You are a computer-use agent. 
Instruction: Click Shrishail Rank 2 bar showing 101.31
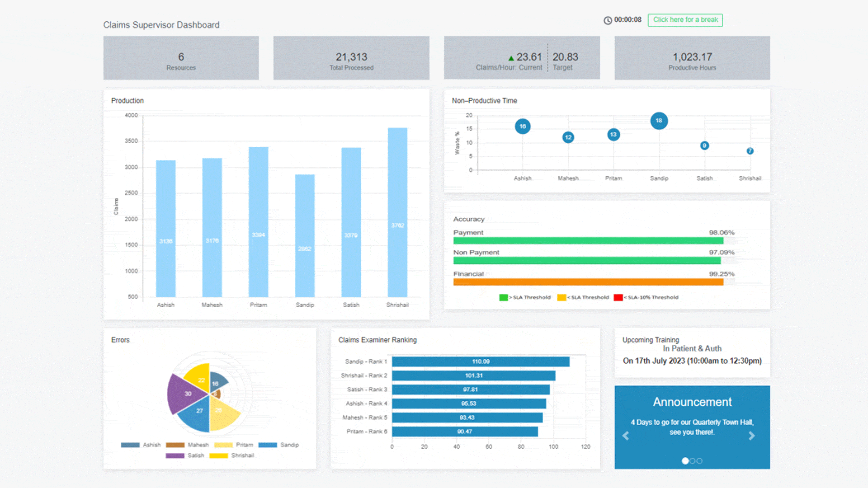click(x=473, y=375)
